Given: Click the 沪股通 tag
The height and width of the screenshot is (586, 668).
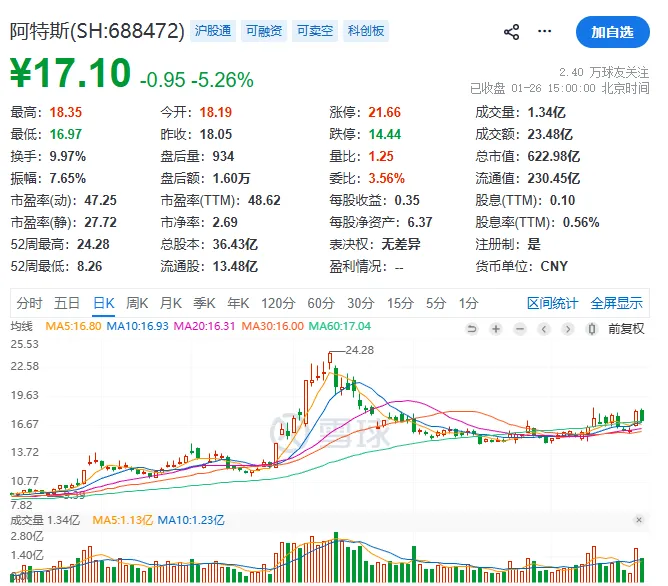Looking at the screenshot, I should [x=213, y=31].
